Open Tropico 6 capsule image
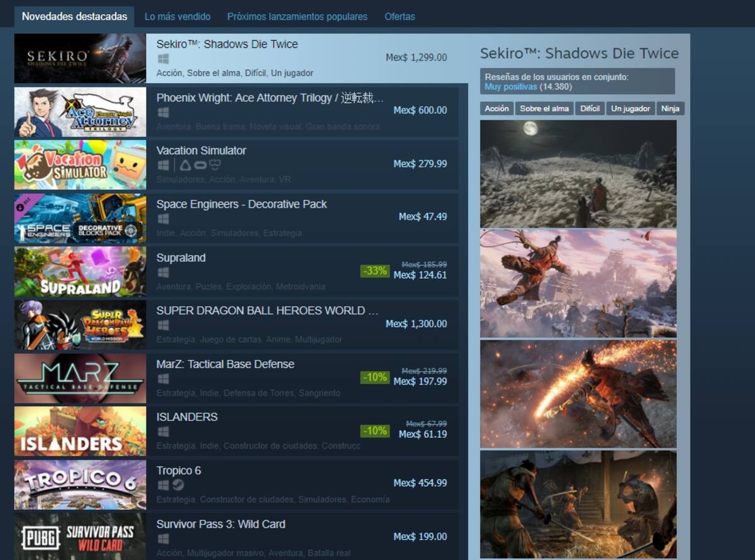The width and height of the screenshot is (755, 560). [x=80, y=484]
